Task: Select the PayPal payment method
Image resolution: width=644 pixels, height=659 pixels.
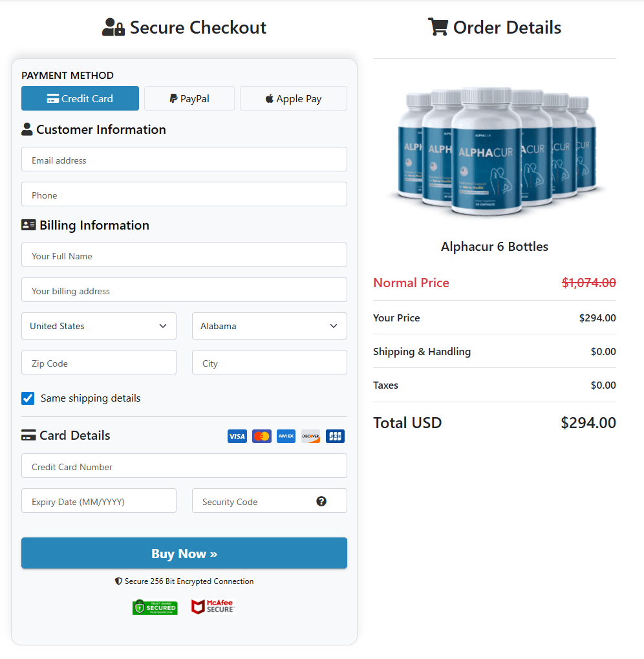Action: [189, 98]
